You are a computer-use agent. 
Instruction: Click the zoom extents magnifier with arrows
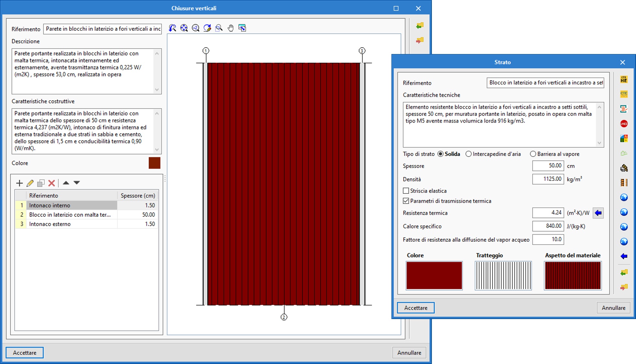[184, 28]
